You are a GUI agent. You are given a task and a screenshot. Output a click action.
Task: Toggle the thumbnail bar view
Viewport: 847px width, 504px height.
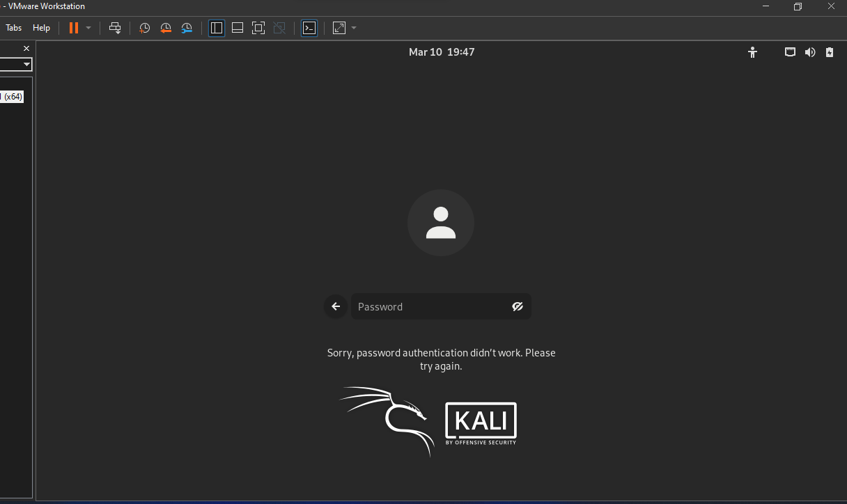point(238,28)
